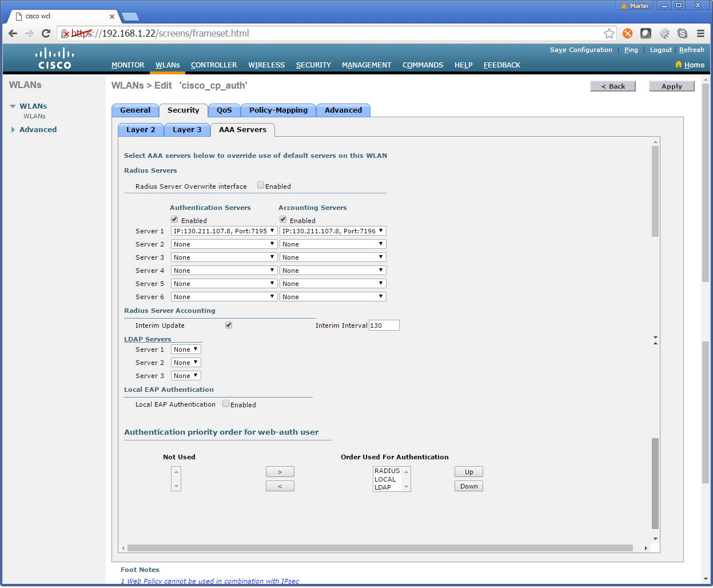Expand the Advanced sidebar section

click(x=13, y=130)
